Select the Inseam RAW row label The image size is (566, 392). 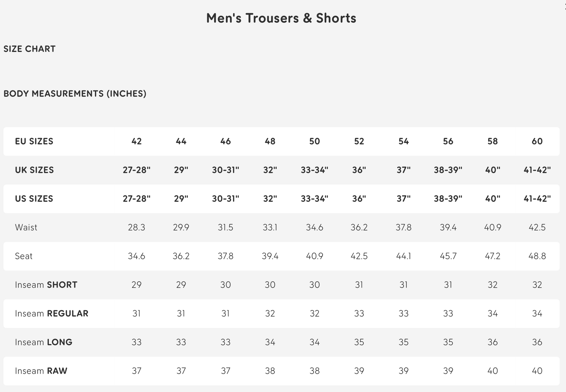(41, 371)
